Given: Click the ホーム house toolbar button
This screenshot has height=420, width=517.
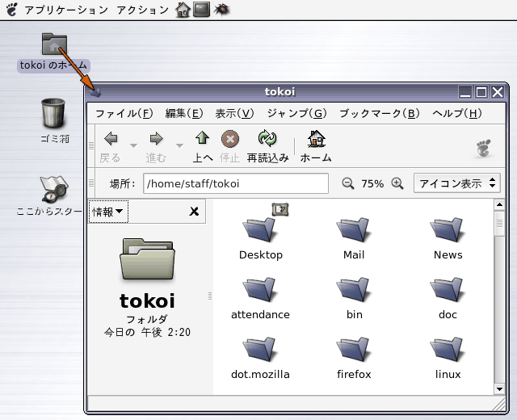Looking at the screenshot, I should 316,147.
